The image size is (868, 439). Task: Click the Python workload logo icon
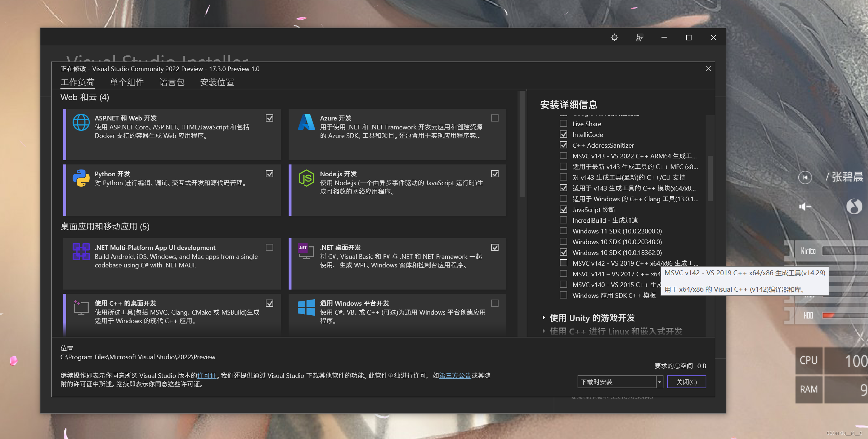coord(81,178)
